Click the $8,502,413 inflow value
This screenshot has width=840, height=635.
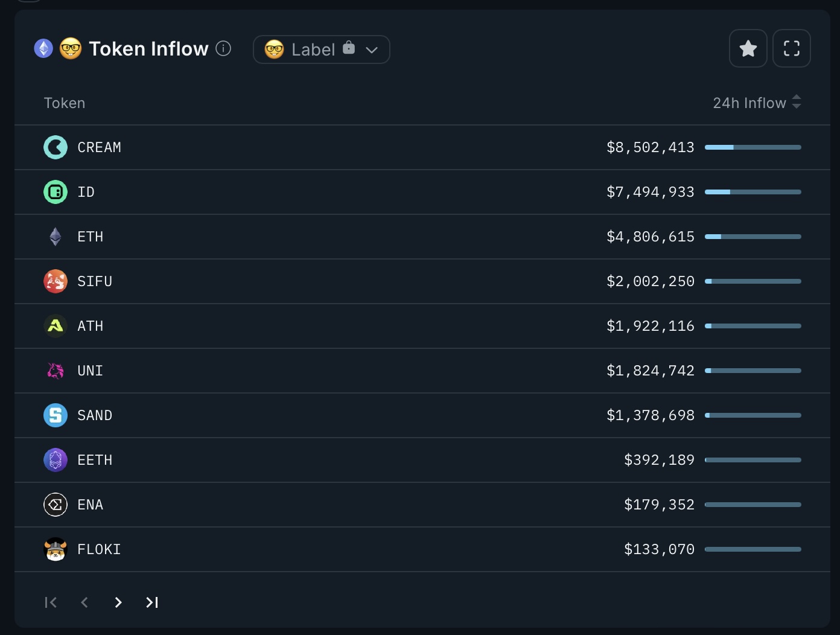pyautogui.click(x=651, y=147)
